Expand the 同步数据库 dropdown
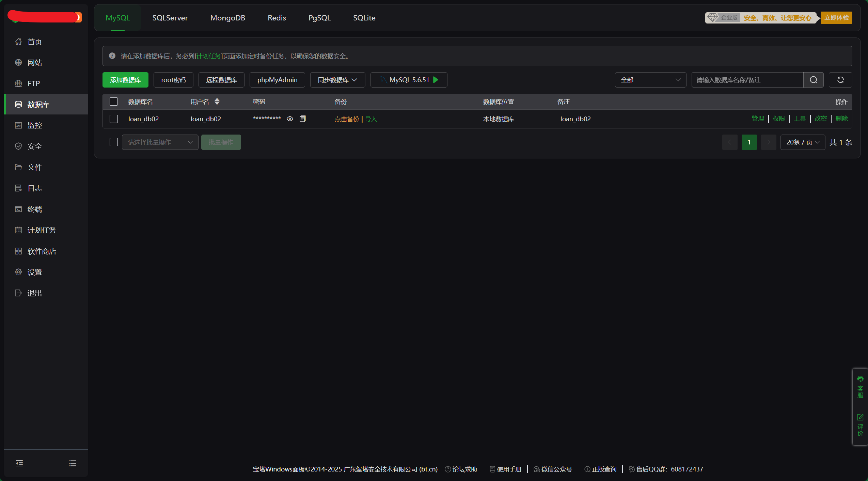 pyautogui.click(x=337, y=80)
